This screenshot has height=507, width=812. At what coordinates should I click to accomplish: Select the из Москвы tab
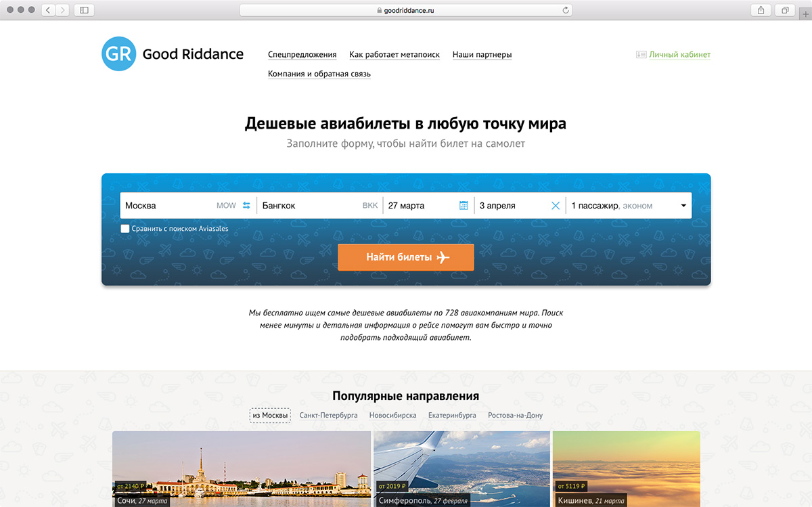tap(270, 416)
